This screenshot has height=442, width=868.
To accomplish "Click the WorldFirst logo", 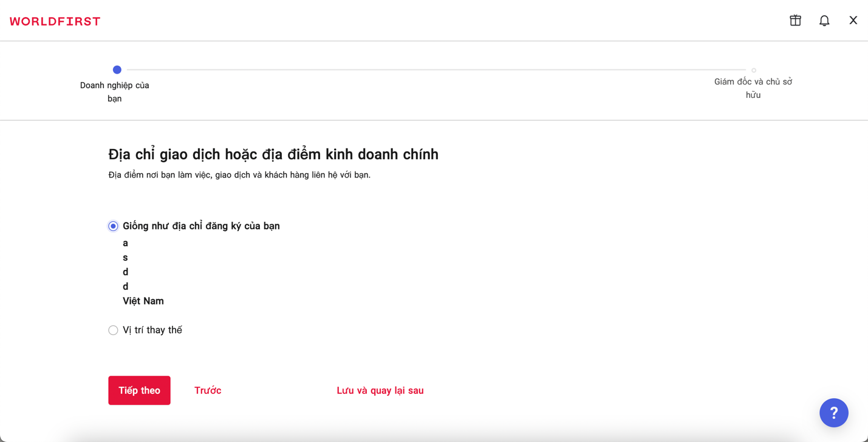I will (x=55, y=21).
